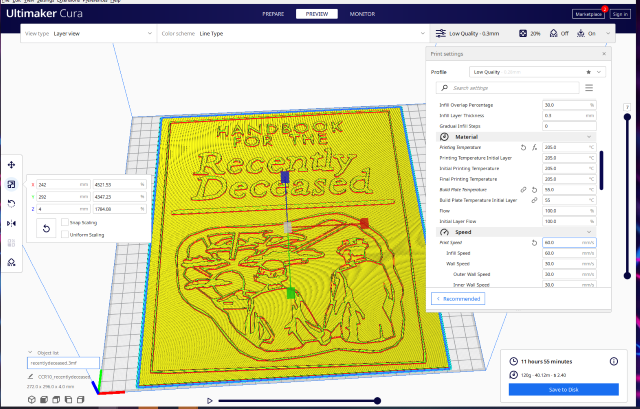
Task: Click the pencil icon to rename job
Action: (31, 376)
